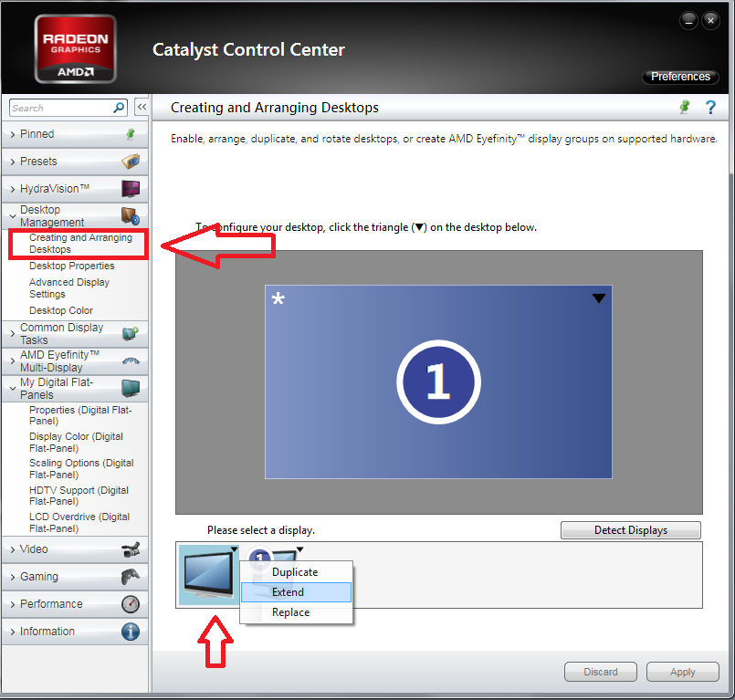This screenshot has width=735, height=700.
Task: Open Advanced Display Settings page
Action: click(68, 288)
